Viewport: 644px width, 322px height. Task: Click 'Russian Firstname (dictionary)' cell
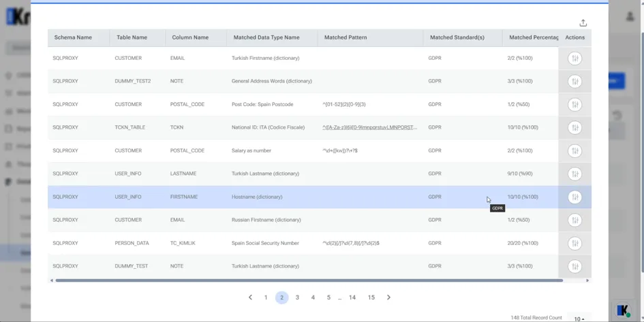(x=266, y=220)
